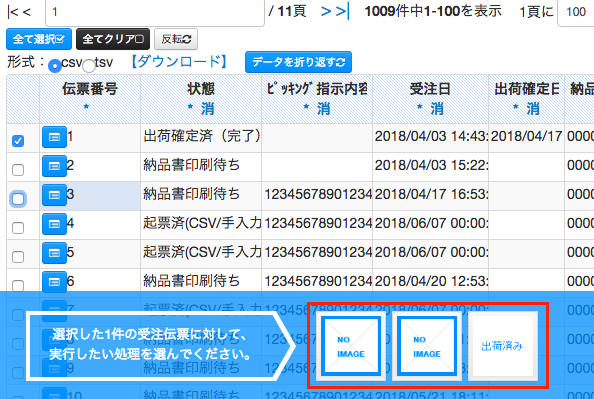
Task: Focus the rows-per-page field showing 100
Action: click(576, 12)
